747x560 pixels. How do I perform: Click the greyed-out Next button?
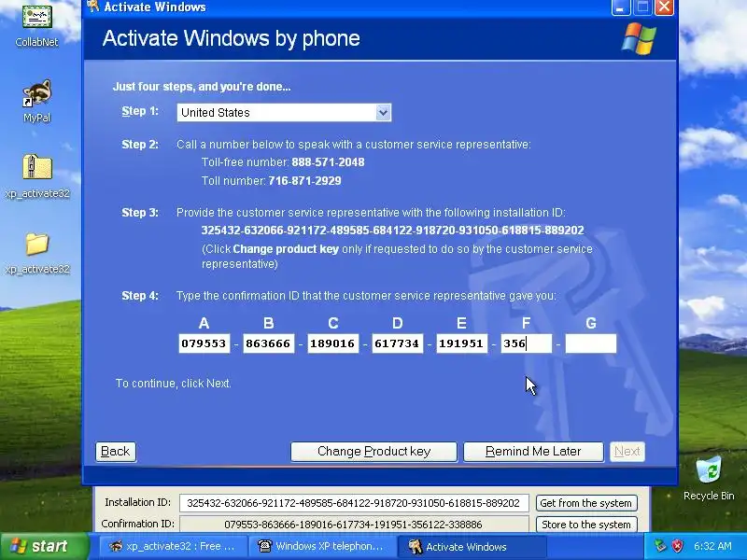coord(627,452)
